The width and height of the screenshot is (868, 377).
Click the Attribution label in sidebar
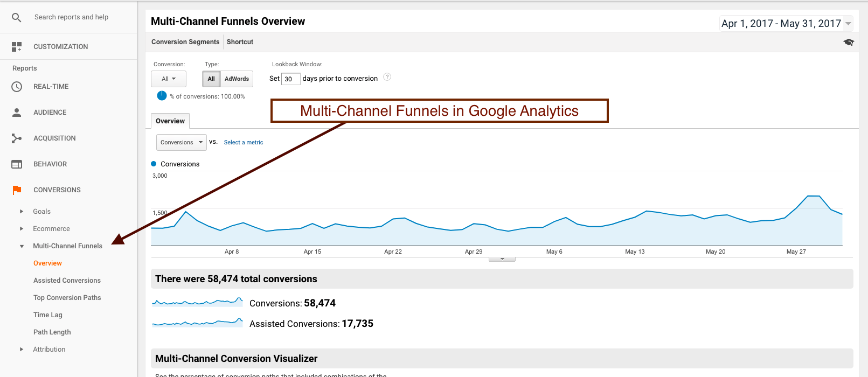[x=49, y=350]
